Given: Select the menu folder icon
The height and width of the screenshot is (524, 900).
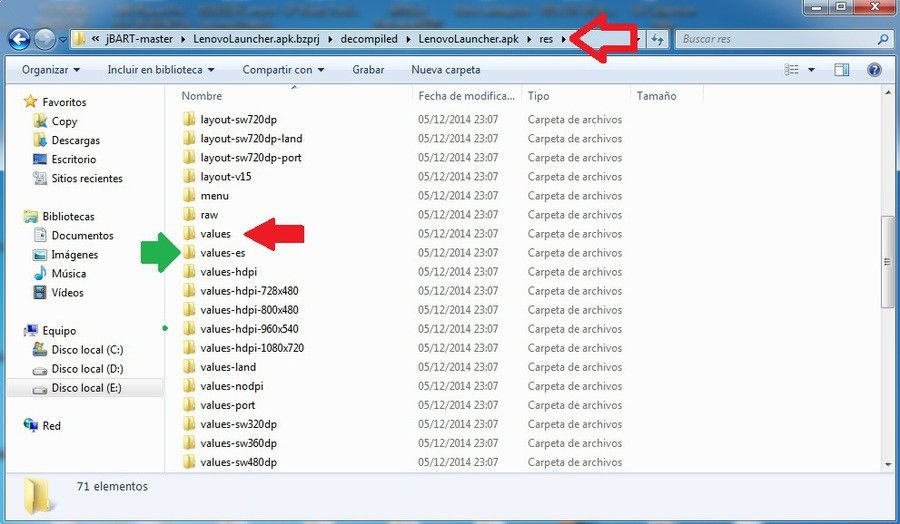Looking at the screenshot, I should [x=189, y=195].
